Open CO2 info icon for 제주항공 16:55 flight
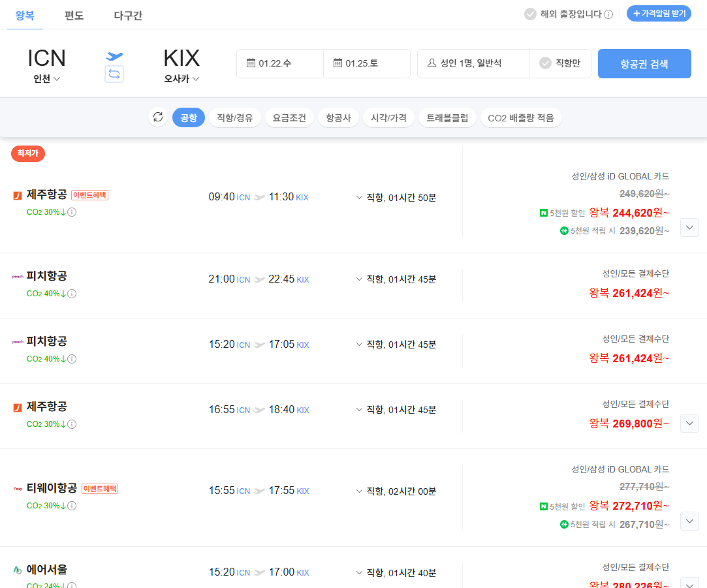 tap(72, 424)
